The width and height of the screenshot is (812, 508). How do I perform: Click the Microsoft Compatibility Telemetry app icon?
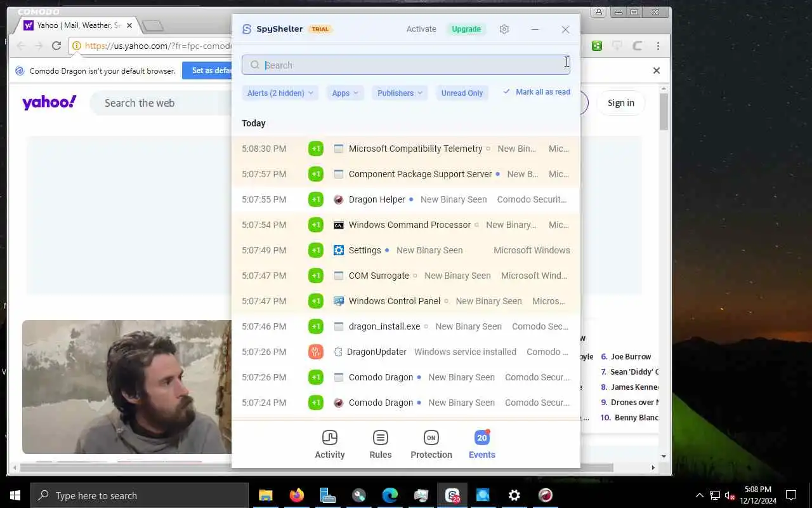click(339, 149)
